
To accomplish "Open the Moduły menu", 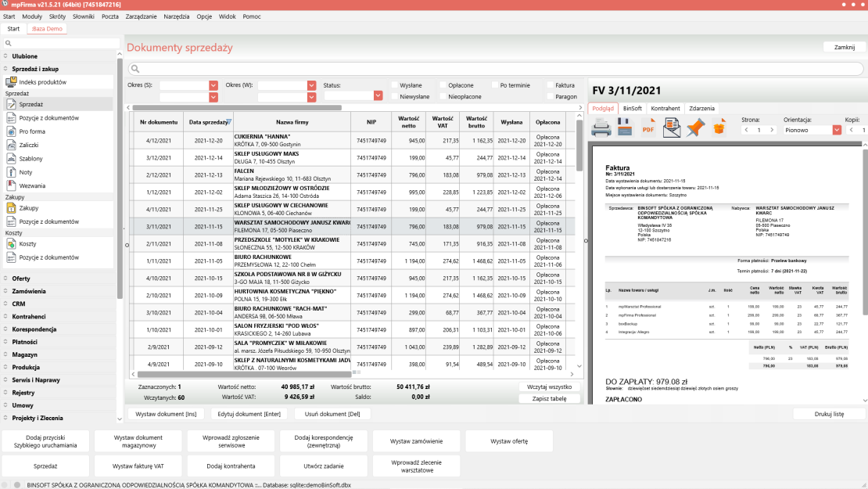I will tap(32, 16).
